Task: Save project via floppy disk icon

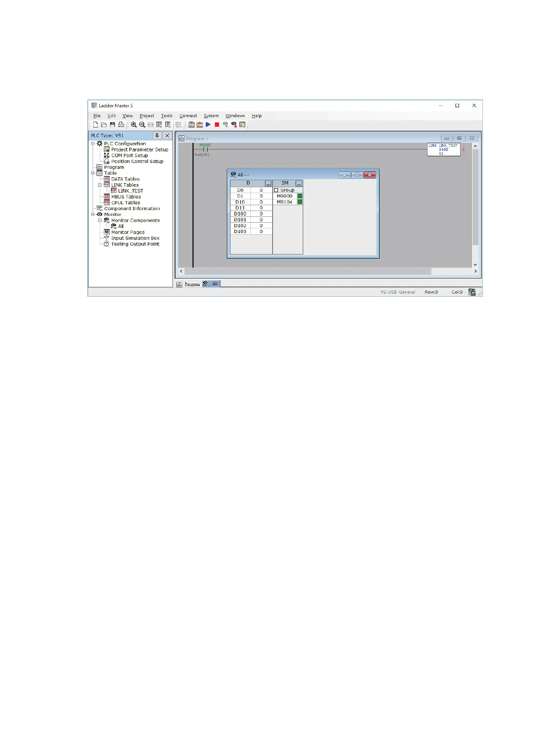Action: pyautogui.click(x=112, y=125)
